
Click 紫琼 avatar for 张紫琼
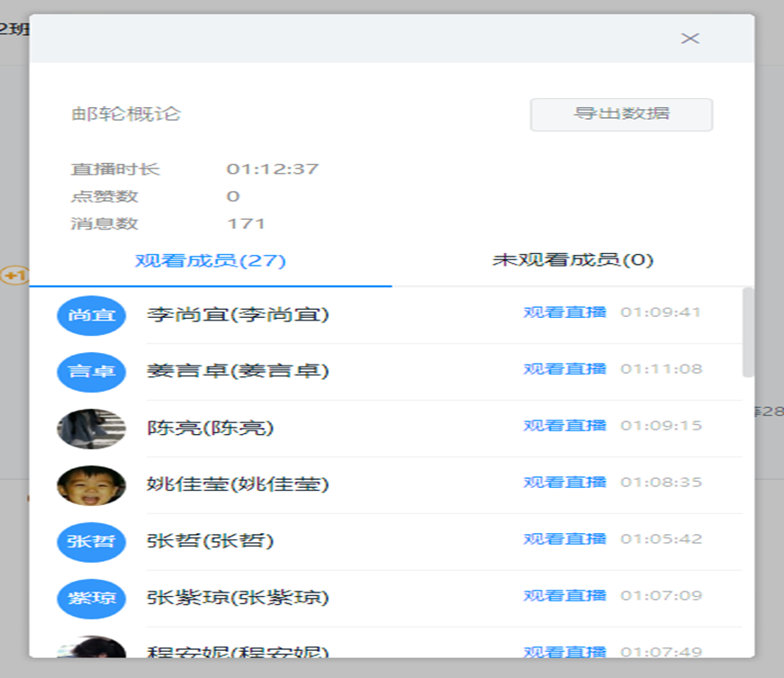tap(91, 598)
